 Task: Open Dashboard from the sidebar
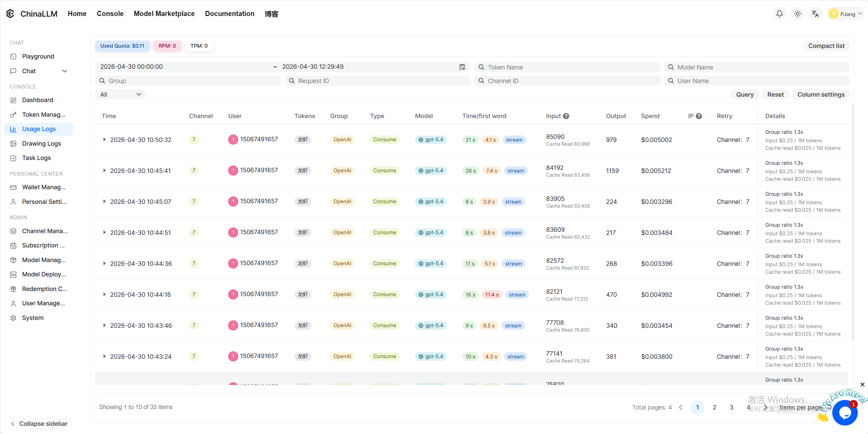[37, 100]
